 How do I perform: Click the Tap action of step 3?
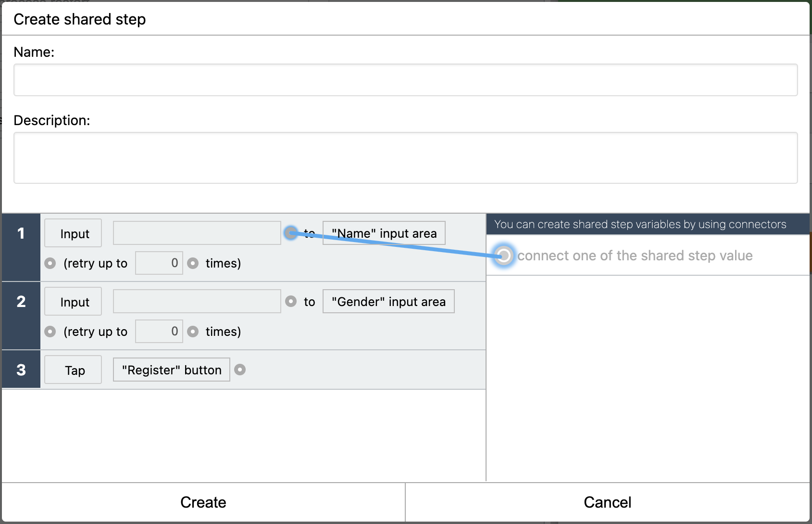73,370
